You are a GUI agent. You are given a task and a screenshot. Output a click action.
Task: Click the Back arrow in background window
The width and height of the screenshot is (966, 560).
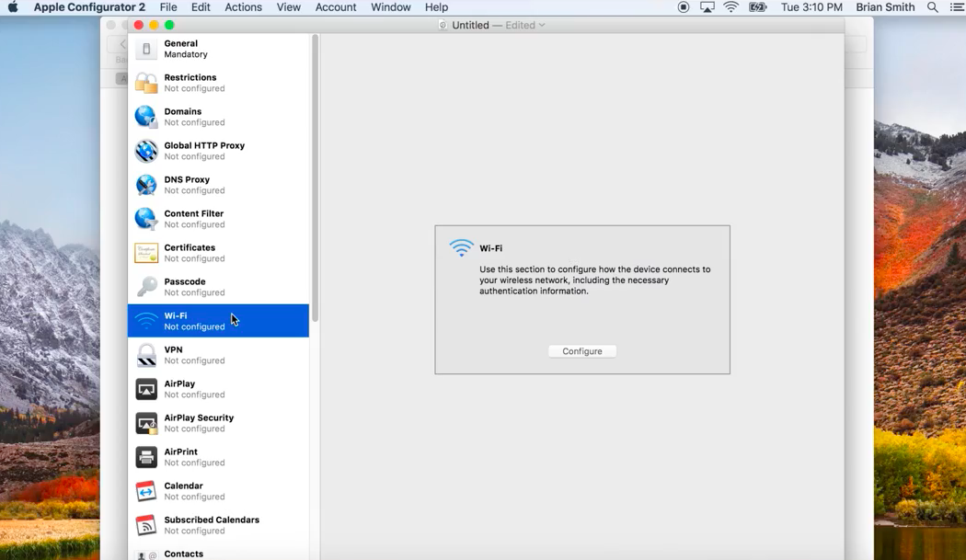(122, 44)
